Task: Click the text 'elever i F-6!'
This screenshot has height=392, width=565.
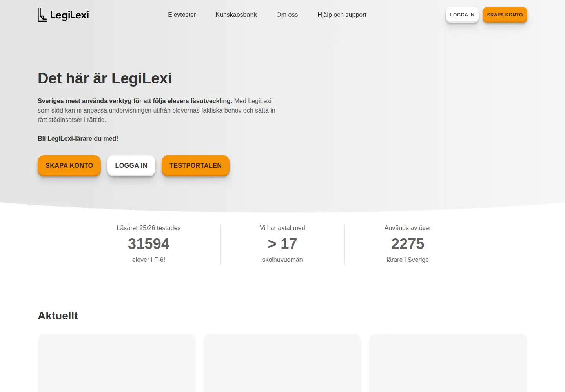Action: [149, 260]
